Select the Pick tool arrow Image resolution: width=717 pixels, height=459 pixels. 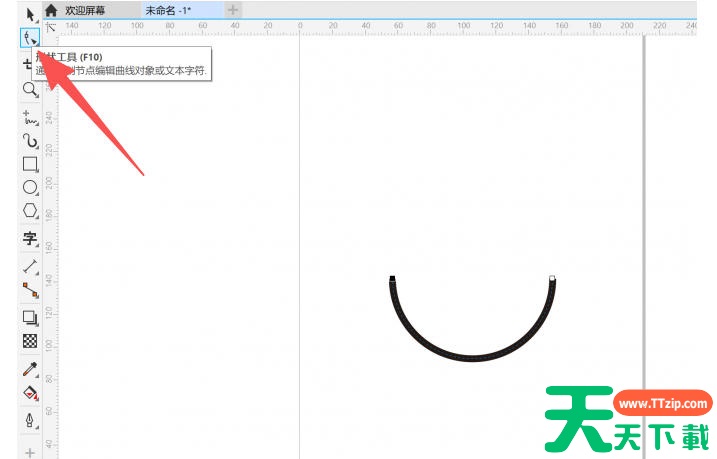coord(29,12)
